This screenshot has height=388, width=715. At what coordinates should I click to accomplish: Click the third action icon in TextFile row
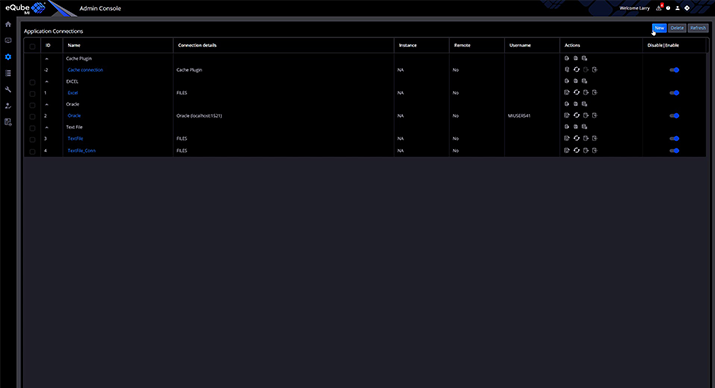[x=585, y=138]
